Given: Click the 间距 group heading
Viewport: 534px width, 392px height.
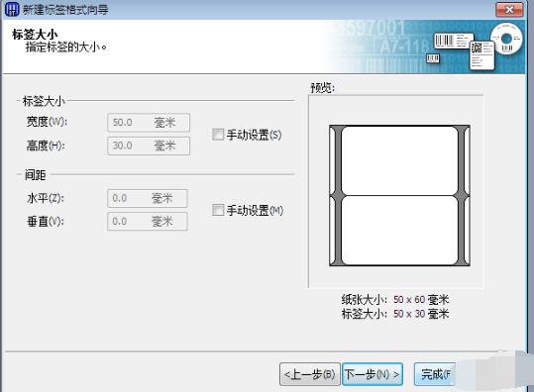Looking at the screenshot, I should [x=35, y=175].
